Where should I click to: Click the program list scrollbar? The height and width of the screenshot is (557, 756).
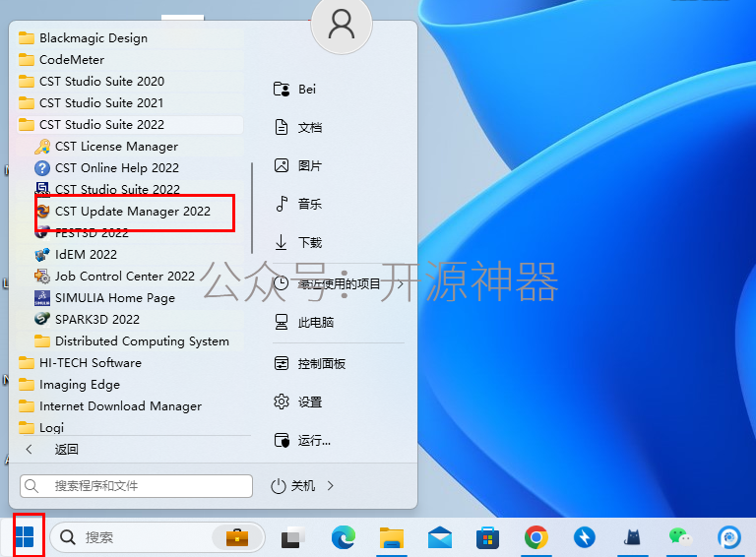coord(252,208)
